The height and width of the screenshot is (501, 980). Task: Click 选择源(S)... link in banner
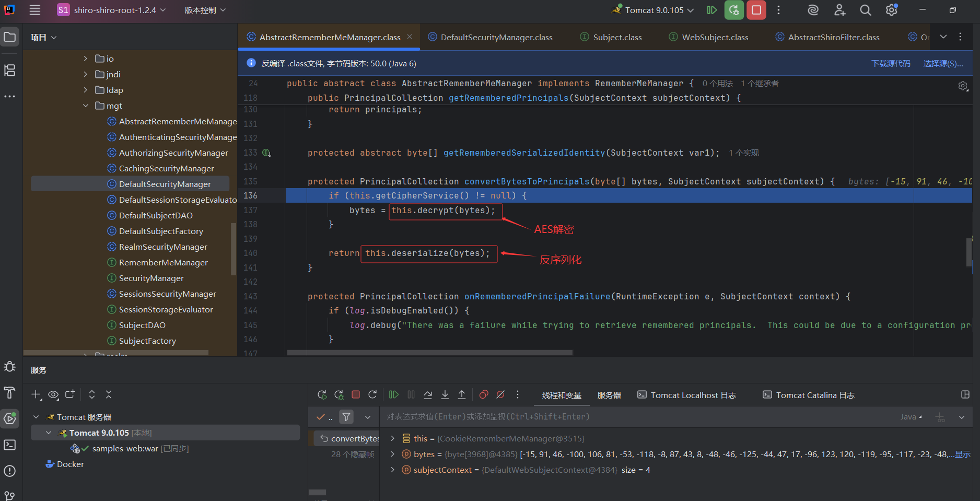click(942, 63)
